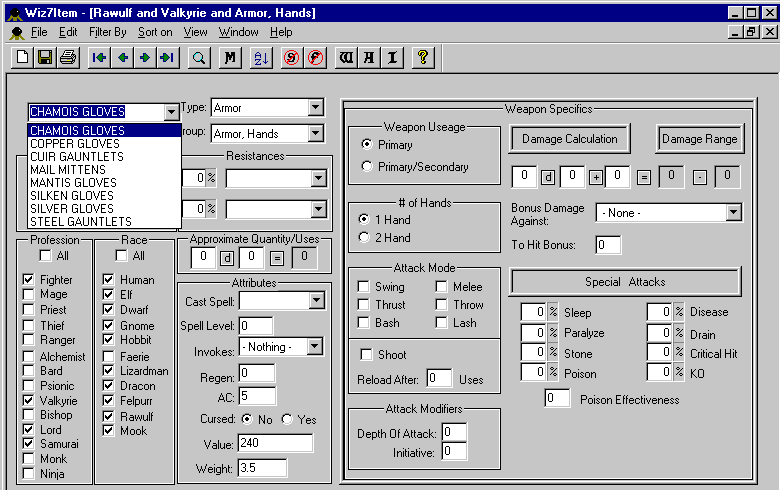
Task: Check the Shoot checkbox
Action: [x=366, y=355]
